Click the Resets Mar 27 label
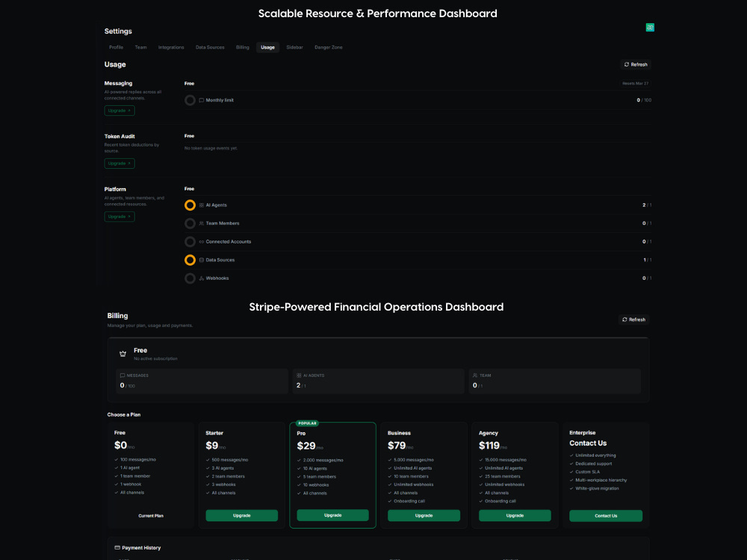 [636, 84]
